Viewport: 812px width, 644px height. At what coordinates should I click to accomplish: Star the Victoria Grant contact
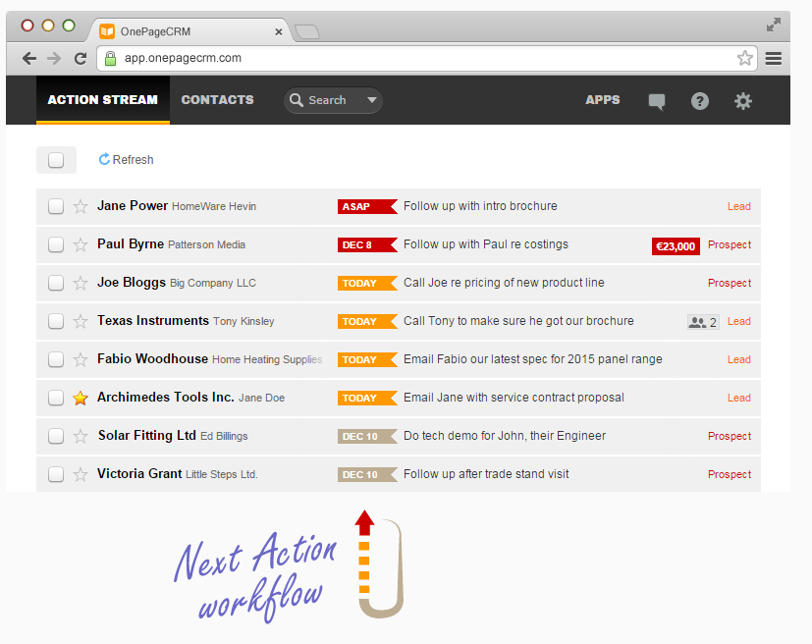81,475
